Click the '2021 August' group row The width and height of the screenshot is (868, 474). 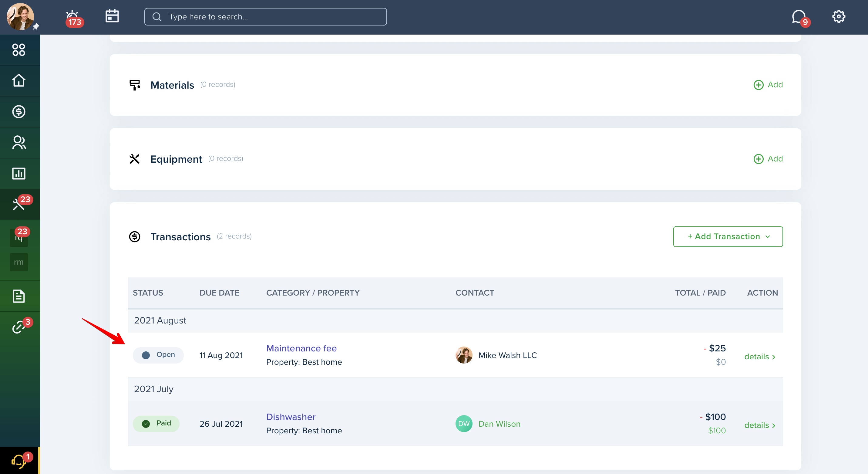455,321
